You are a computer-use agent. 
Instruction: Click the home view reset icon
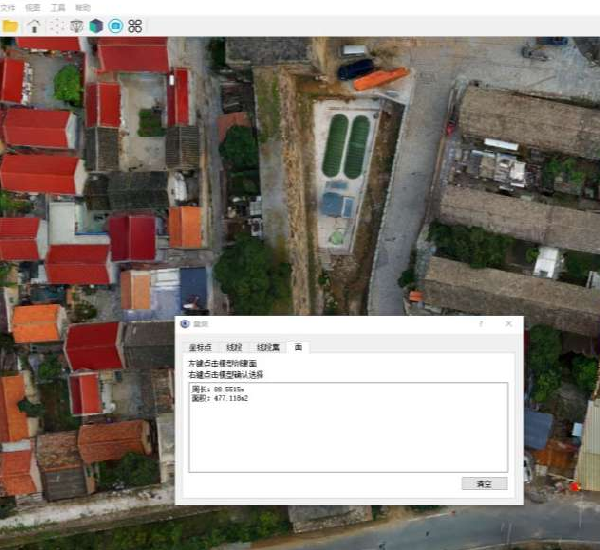(34, 26)
